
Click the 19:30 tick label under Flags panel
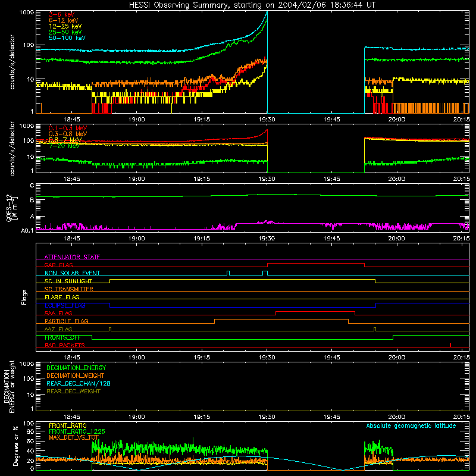pos(267,358)
